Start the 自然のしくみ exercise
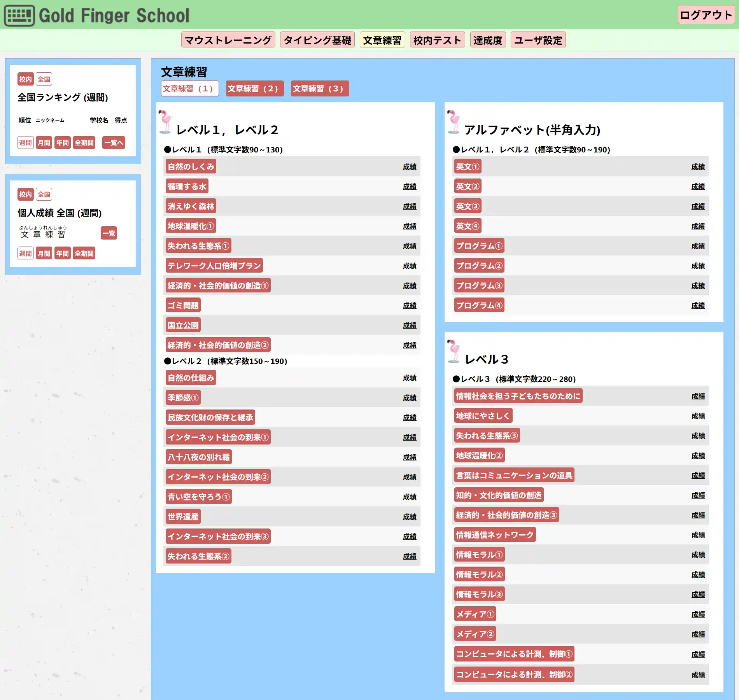 coord(191,166)
